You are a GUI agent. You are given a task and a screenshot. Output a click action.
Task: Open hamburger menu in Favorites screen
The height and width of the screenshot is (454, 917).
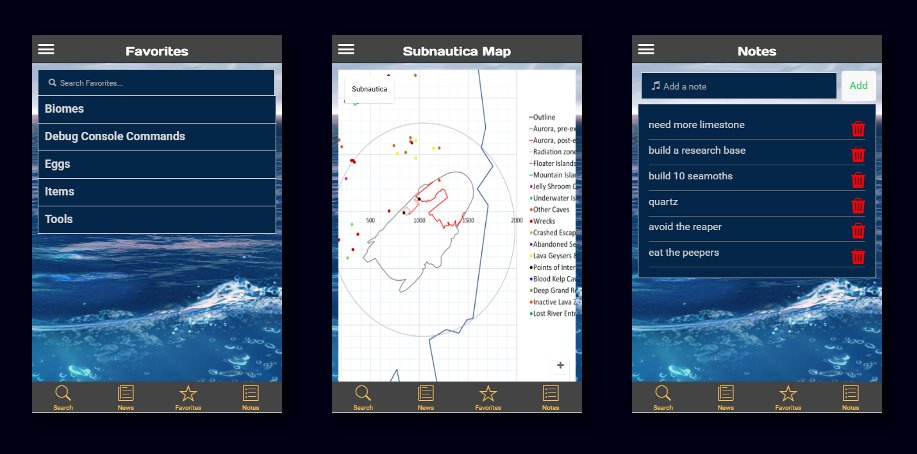[x=46, y=49]
